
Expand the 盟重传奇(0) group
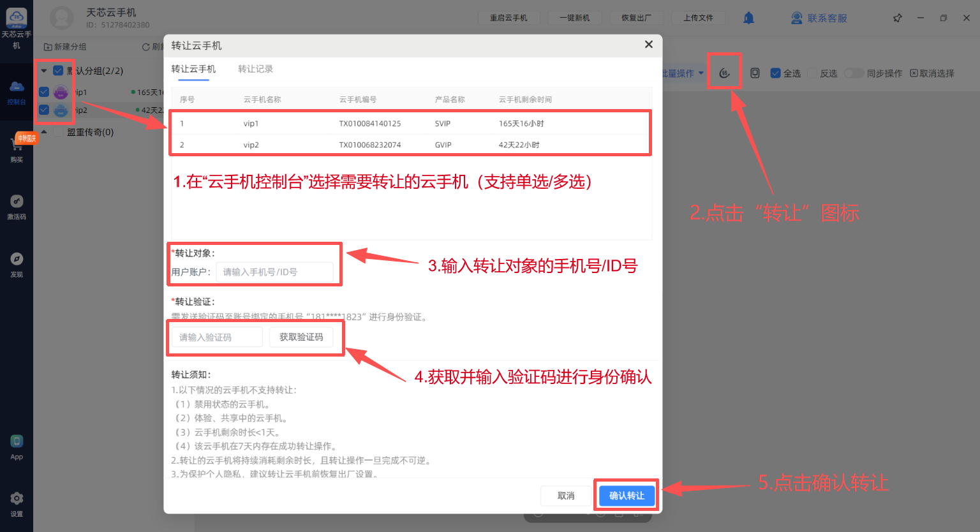click(44, 132)
